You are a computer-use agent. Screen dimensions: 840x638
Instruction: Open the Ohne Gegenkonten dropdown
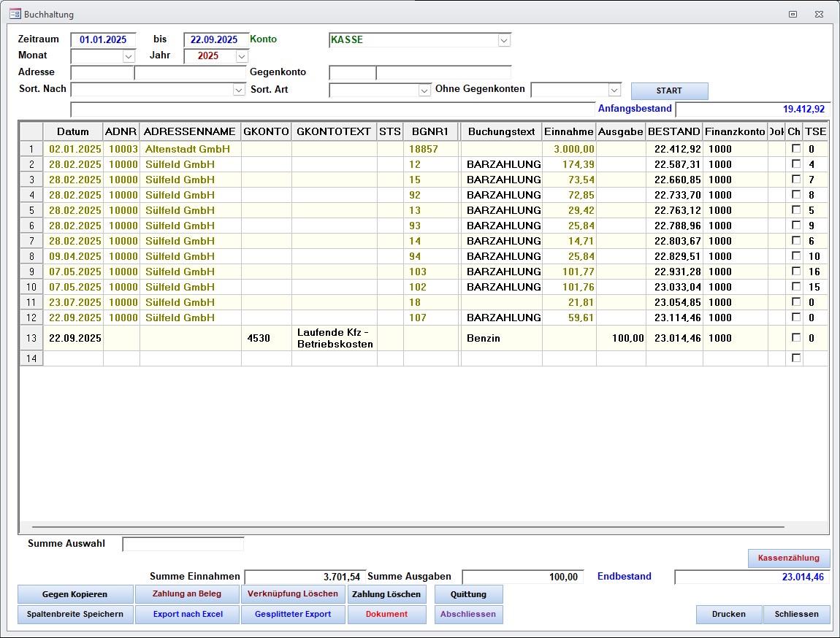coord(614,90)
